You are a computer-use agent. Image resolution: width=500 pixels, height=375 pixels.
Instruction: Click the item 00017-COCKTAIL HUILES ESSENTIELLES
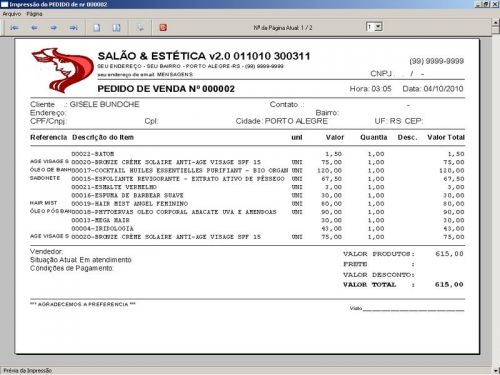(180, 170)
